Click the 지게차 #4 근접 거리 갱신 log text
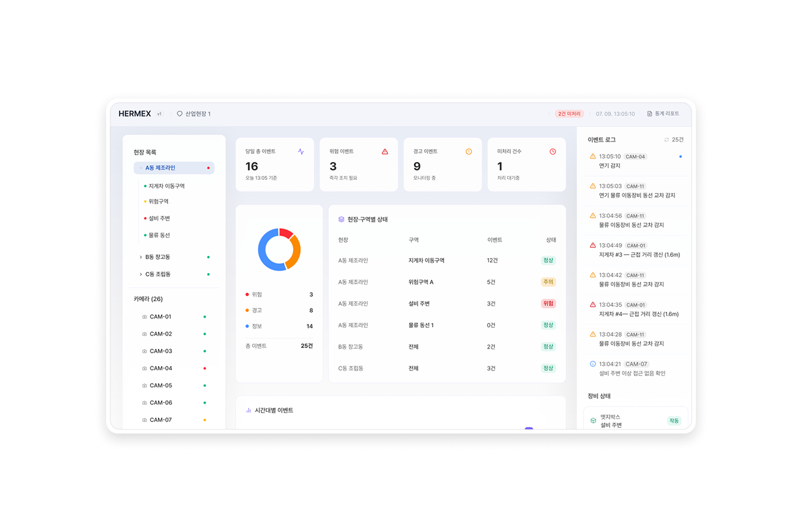Screen dimensions: 802x532 pyautogui.click(x=639, y=314)
